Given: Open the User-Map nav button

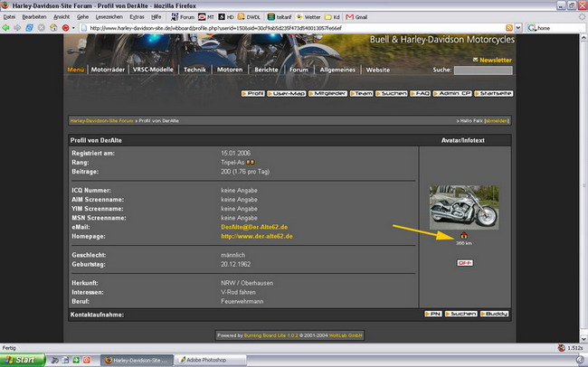Looking at the screenshot, I should (x=287, y=93).
